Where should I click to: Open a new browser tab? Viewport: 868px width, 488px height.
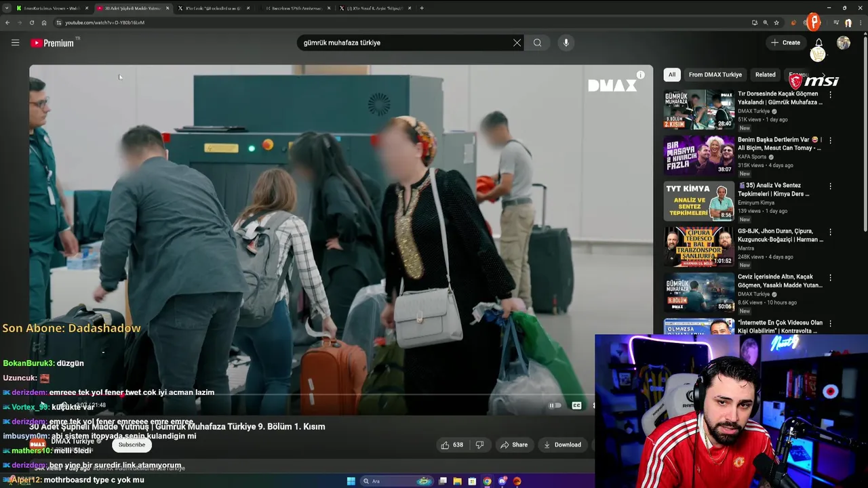(x=422, y=8)
